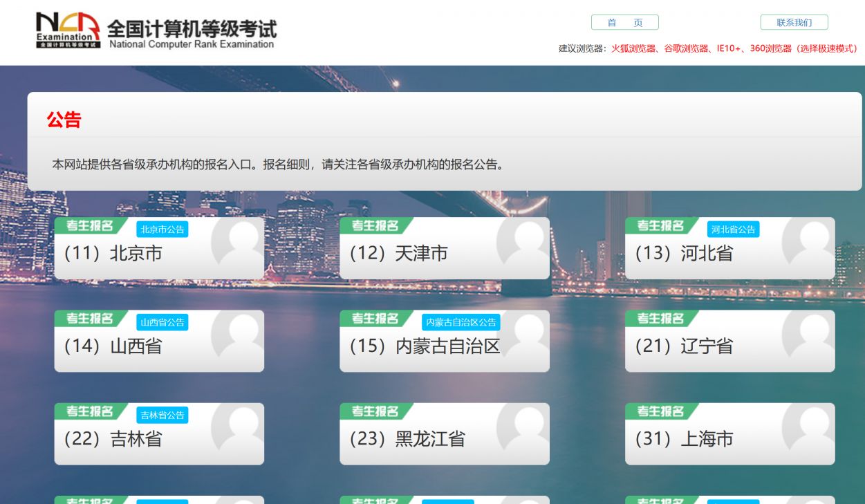Screen dimensions: 865x504
Task: Open the 内蒙古自治区公告 announcement tag
Action: (x=461, y=322)
